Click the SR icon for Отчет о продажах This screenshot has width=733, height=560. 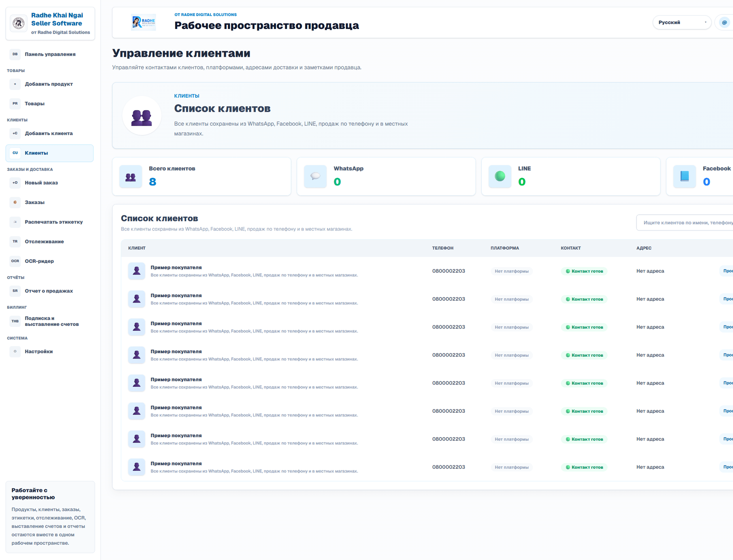[x=15, y=291]
